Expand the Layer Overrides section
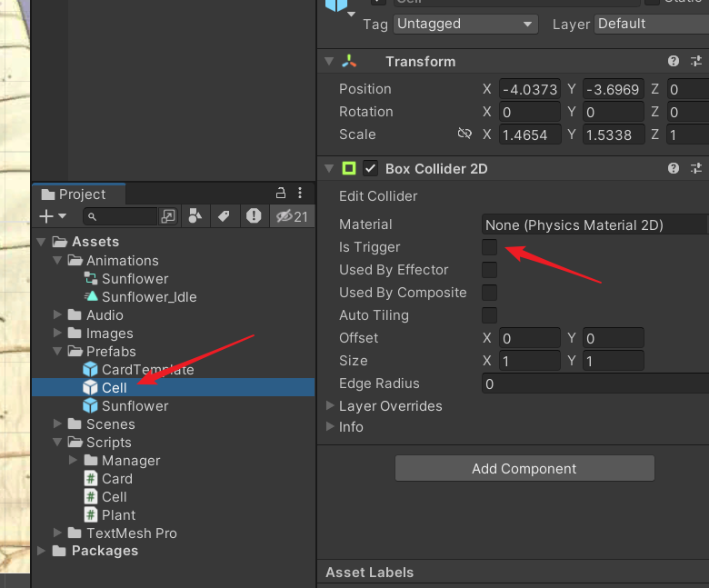Image resolution: width=709 pixels, height=588 pixels. pos(330,406)
